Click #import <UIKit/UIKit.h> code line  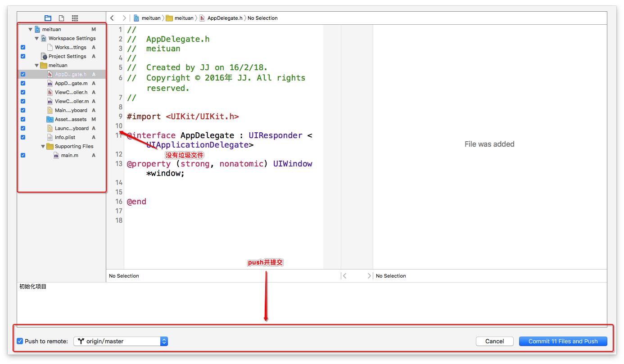tap(183, 117)
